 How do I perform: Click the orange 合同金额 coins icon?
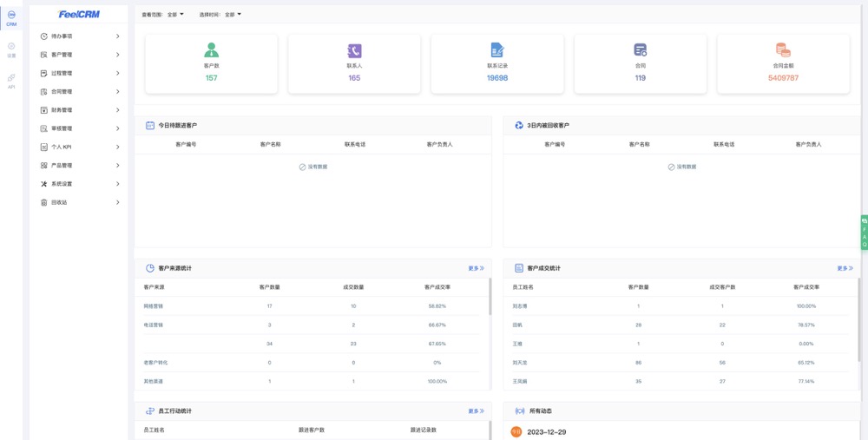(x=783, y=50)
